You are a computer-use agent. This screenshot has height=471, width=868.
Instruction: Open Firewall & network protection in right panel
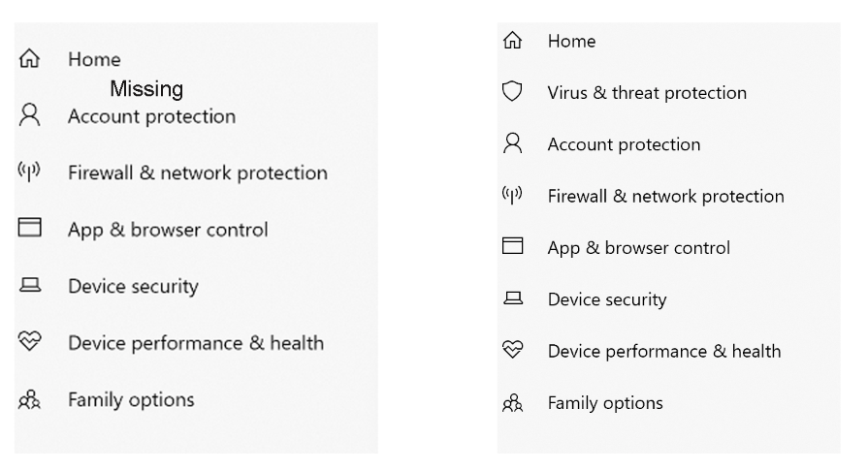[665, 196]
